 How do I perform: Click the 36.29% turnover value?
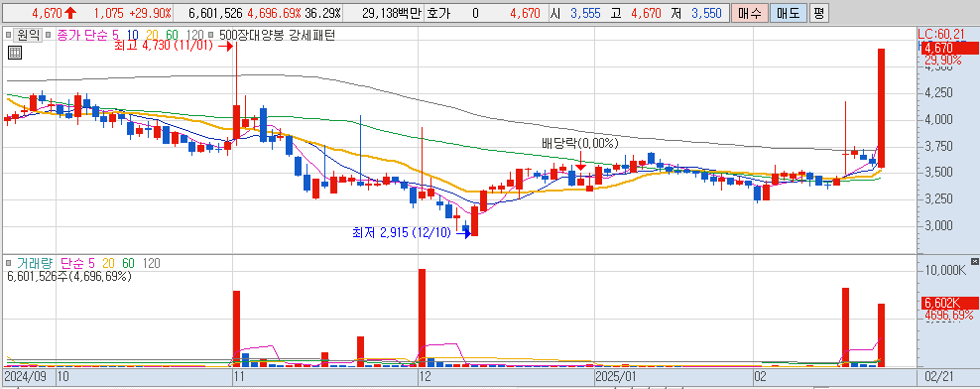pos(322,13)
